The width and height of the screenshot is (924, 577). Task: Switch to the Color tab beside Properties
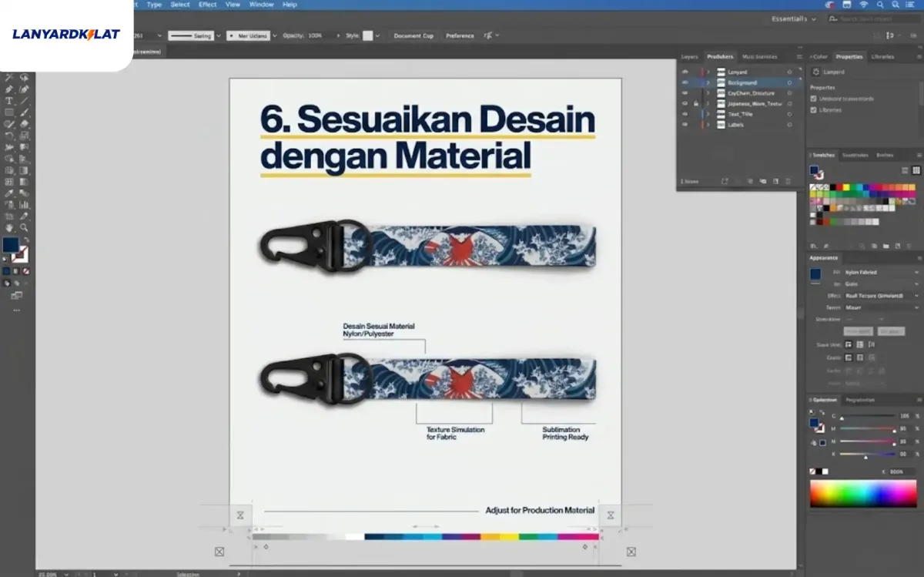click(x=820, y=57)
